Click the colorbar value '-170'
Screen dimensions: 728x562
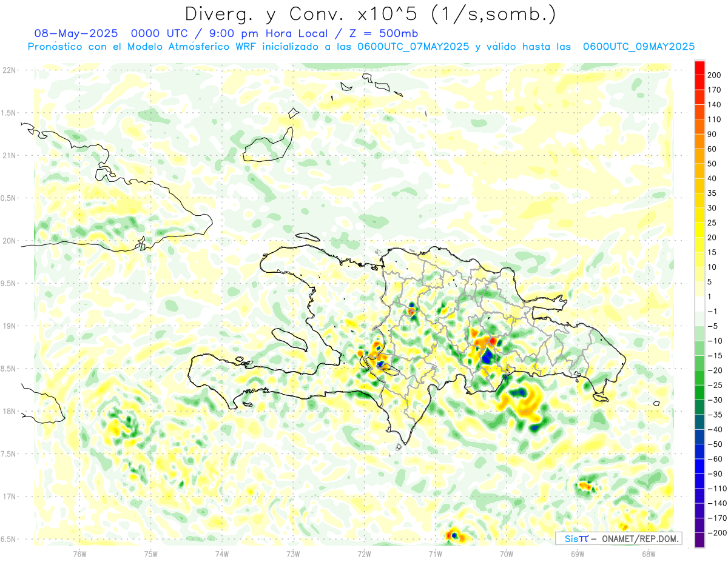(x=717, y=518)
